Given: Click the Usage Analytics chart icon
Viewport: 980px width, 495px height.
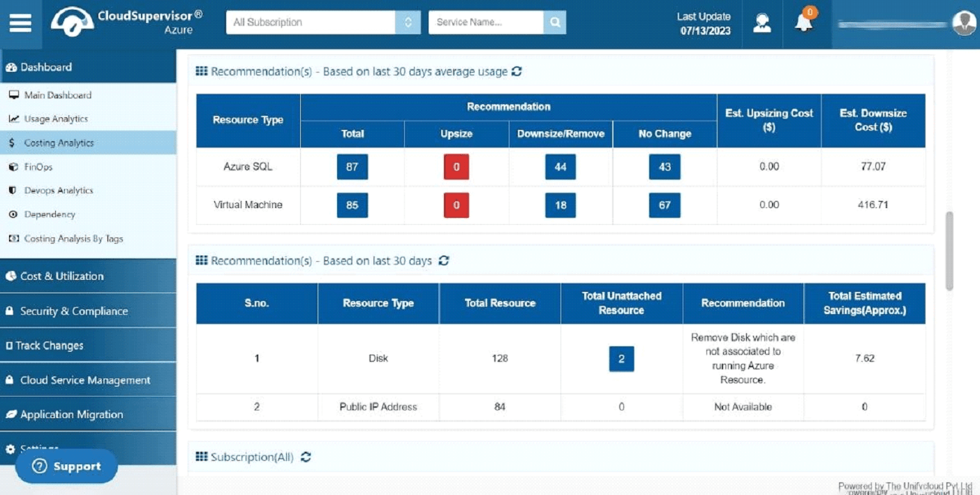Looking at the screenshot, I should [13, 119].
